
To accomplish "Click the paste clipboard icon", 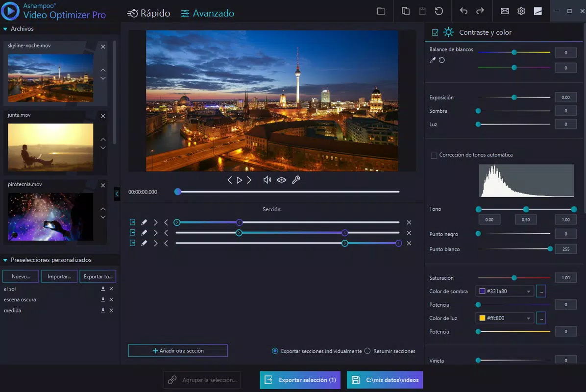I will click(422, 11).
